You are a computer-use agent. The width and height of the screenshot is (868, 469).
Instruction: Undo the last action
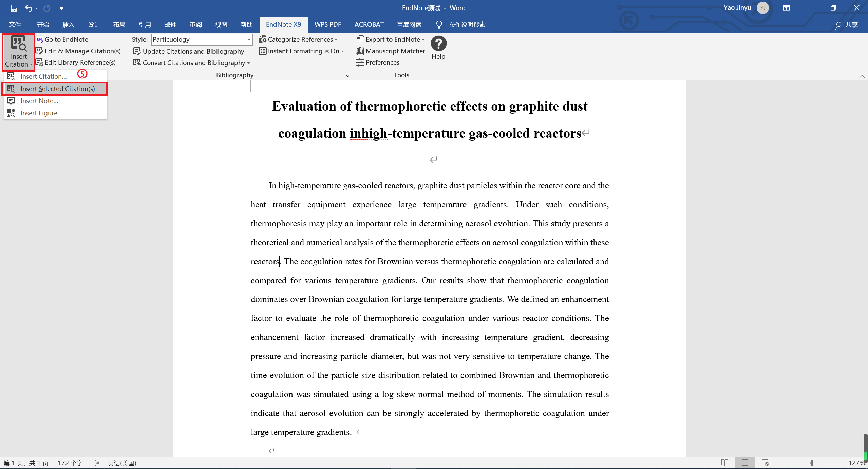point(29,8)
